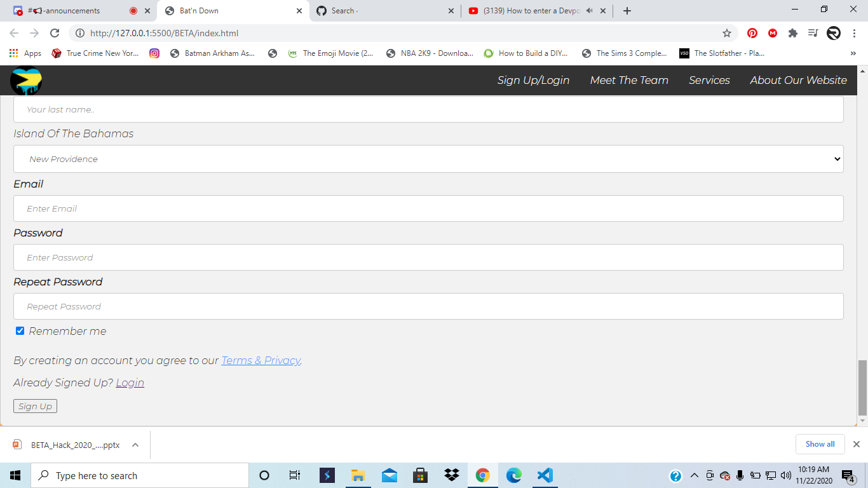Click the address bar URL
The height and width of the screenshot is (488, 868).
[x=164, y=33]
